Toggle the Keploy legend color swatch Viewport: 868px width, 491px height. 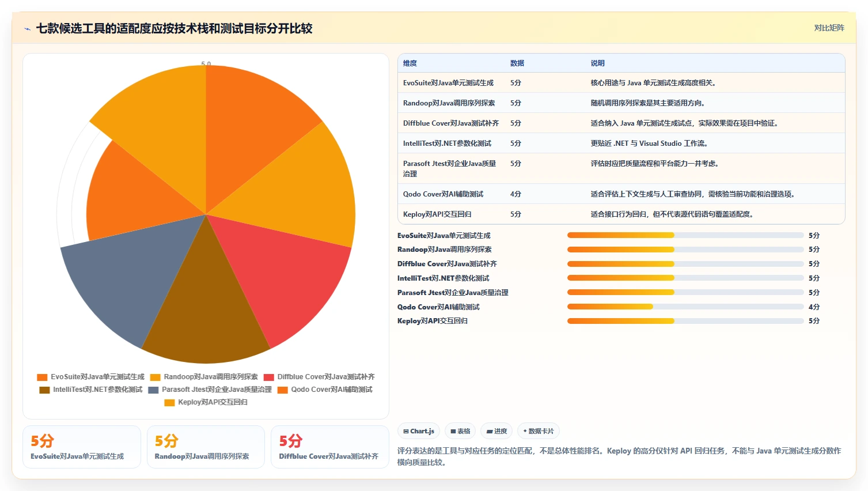pyautogui.click(x=169, y=402)
